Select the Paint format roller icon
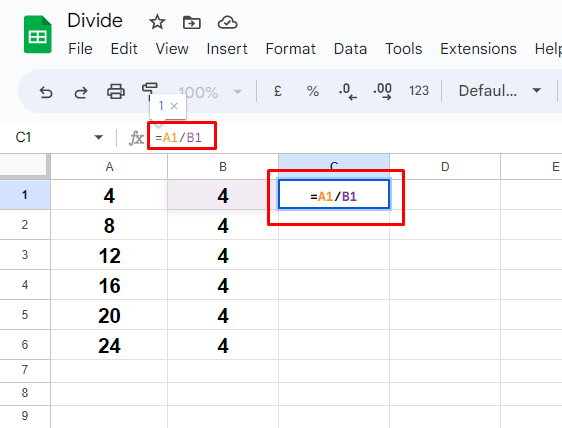This screenshot has width=562, height=428. (149, 88)
